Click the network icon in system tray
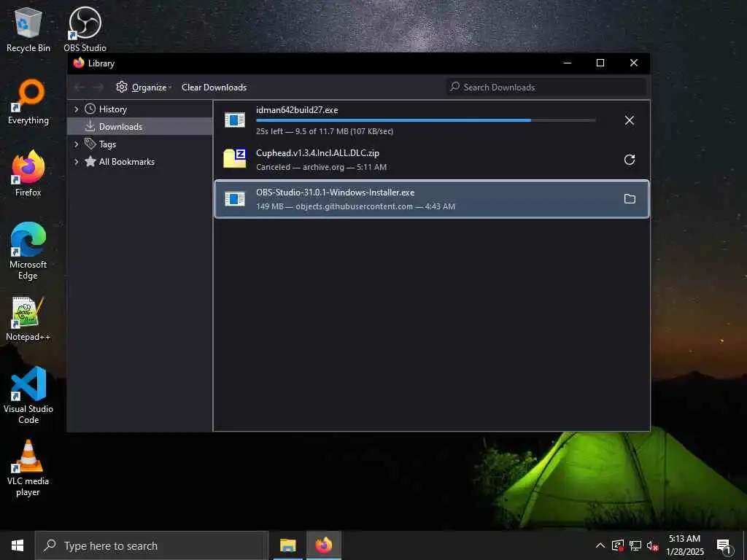Screen dimensions: 747x560 coord(635,545)
